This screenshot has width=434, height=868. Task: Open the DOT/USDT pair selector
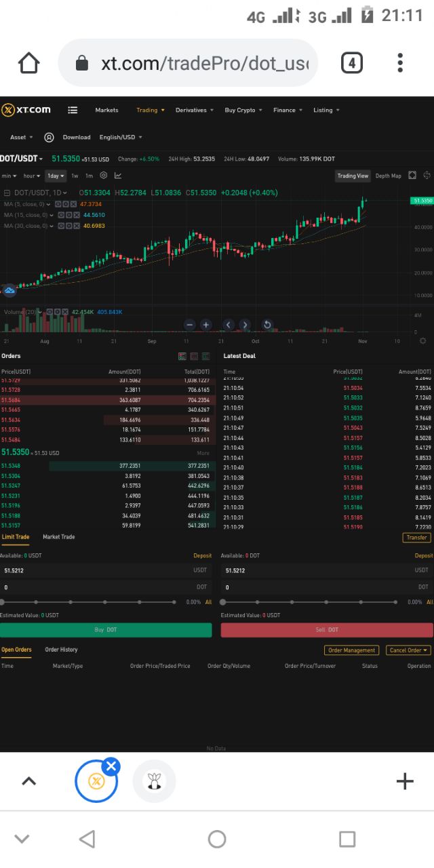pyautogui.click(x=22, y=158)
